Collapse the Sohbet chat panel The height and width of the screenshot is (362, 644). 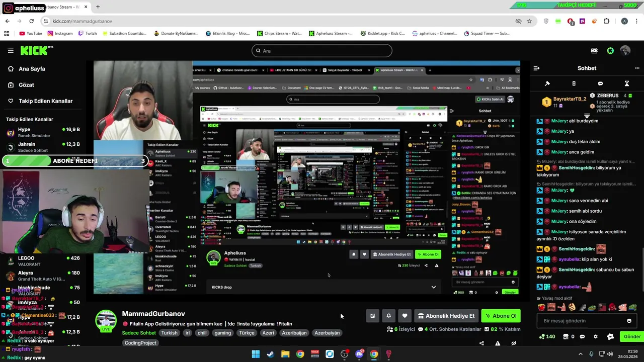536,68
